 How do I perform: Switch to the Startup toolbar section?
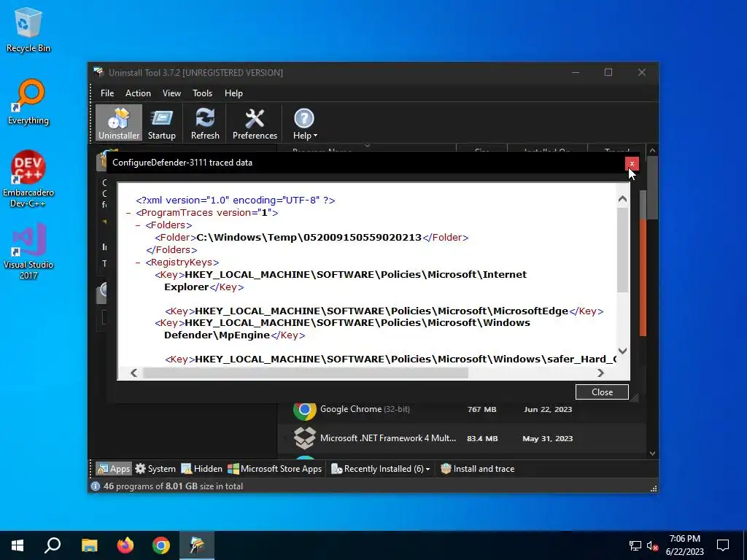click(161, 123)
